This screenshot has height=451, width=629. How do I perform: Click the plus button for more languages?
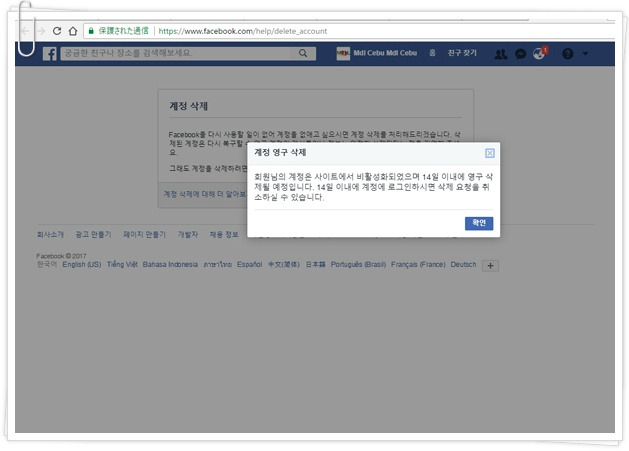[x=490, y=265]
